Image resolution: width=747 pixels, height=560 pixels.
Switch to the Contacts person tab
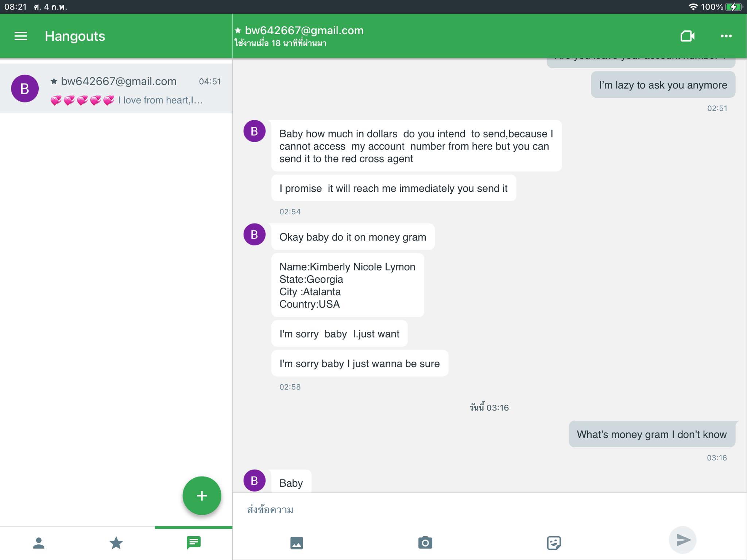point(39,543)
